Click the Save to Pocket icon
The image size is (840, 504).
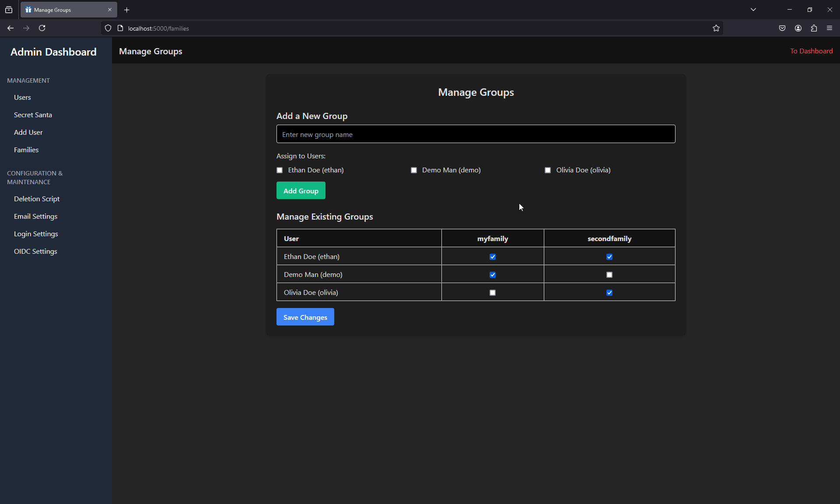[782, 28]
